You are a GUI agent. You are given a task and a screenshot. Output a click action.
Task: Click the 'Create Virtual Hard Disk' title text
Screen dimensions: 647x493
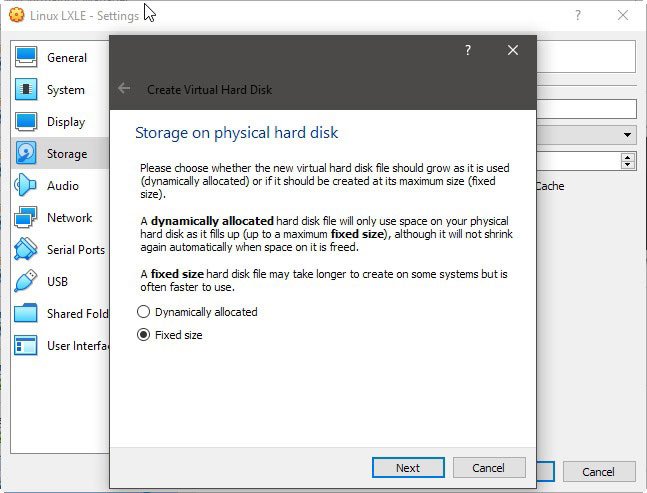click(x=209, y=90)
